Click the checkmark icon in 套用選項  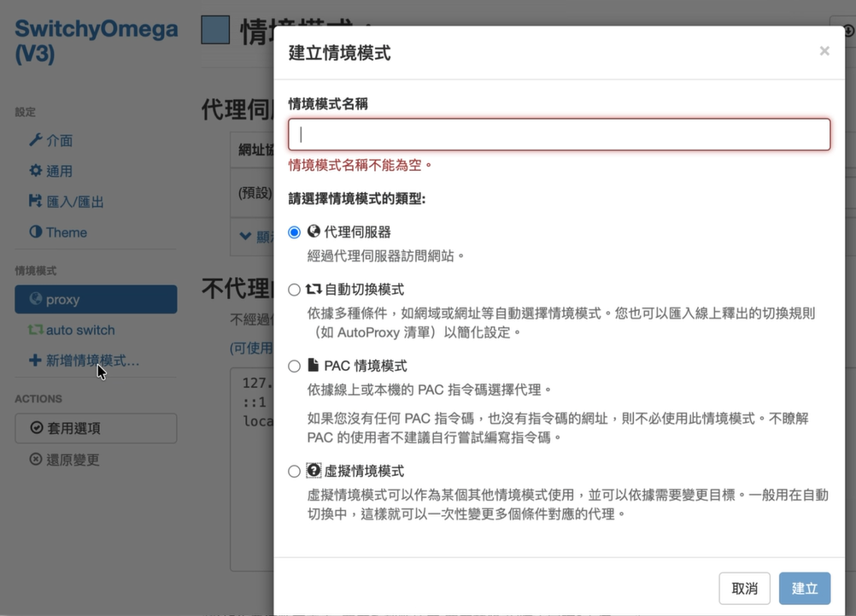point(37,427)
